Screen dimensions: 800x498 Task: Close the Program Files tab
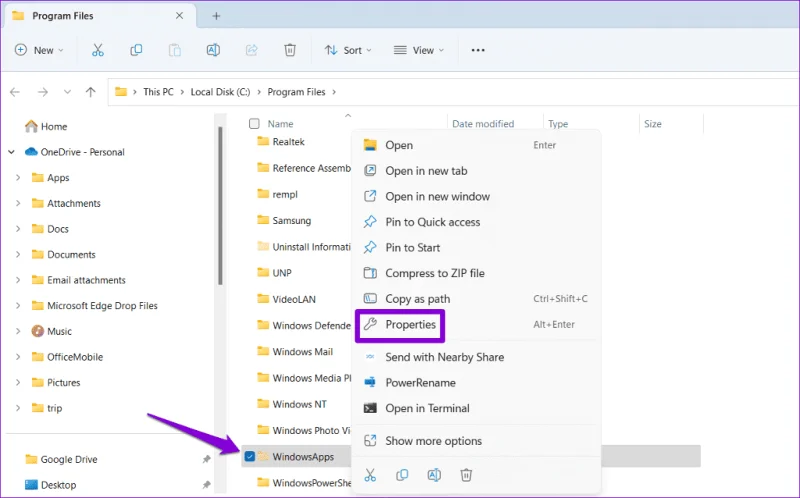[180, 16]
